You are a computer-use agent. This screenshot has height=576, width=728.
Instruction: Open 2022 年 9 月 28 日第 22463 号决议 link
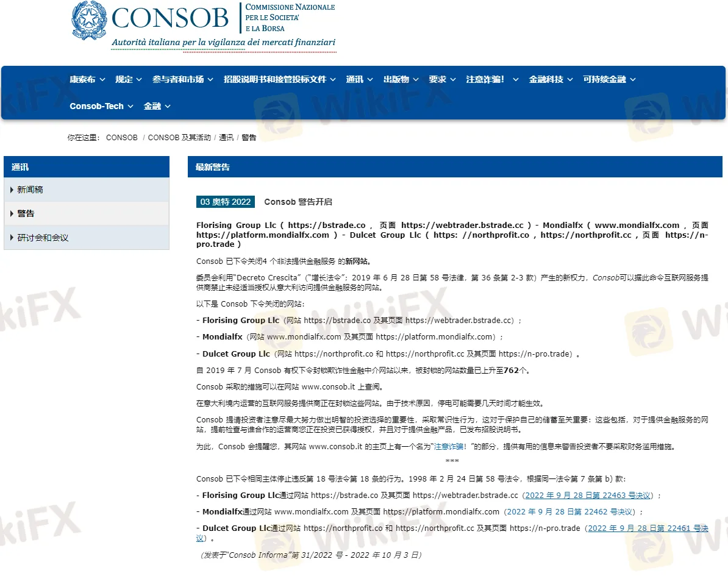tap(588, 496)
